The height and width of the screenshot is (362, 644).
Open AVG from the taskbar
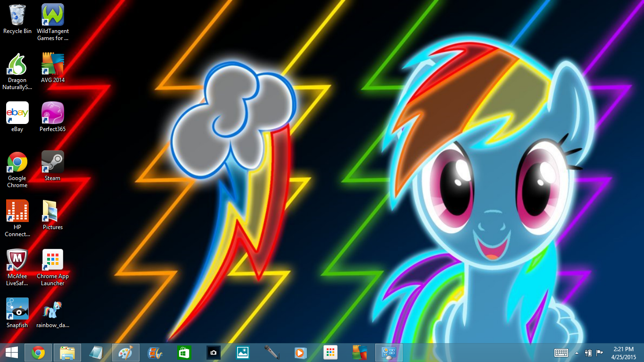[360, 353]
